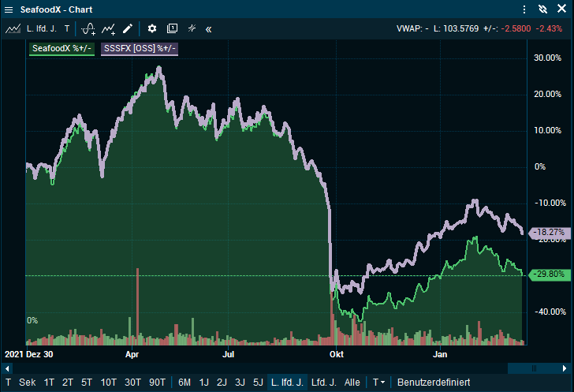Toggle the SSSFX [OSS] %+/- legend series

140,49
